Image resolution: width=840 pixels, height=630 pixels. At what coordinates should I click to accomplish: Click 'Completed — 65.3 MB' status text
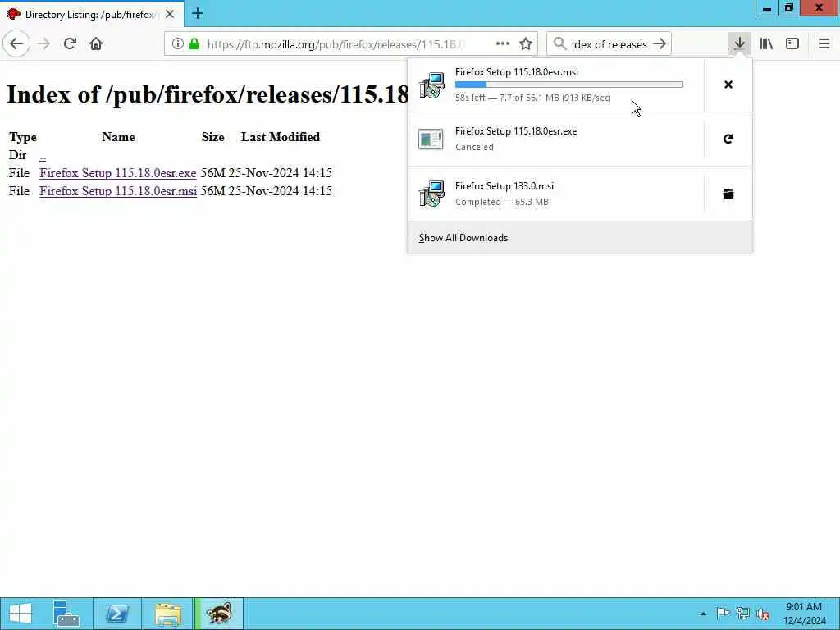point(502,202)
